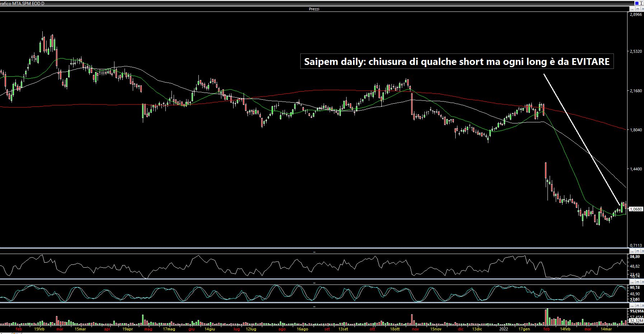
Task: Click the 19apr date label
Action: pos(128,329)
